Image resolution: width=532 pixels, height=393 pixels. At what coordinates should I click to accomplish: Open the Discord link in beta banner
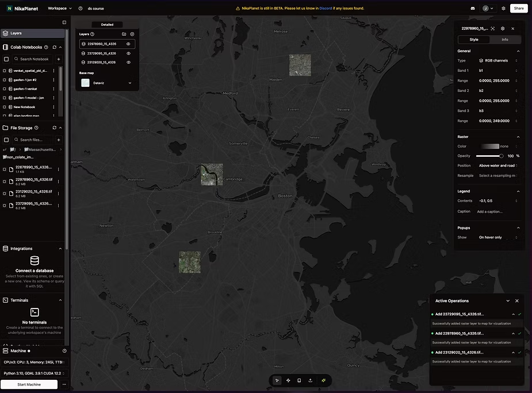point(326,9)
